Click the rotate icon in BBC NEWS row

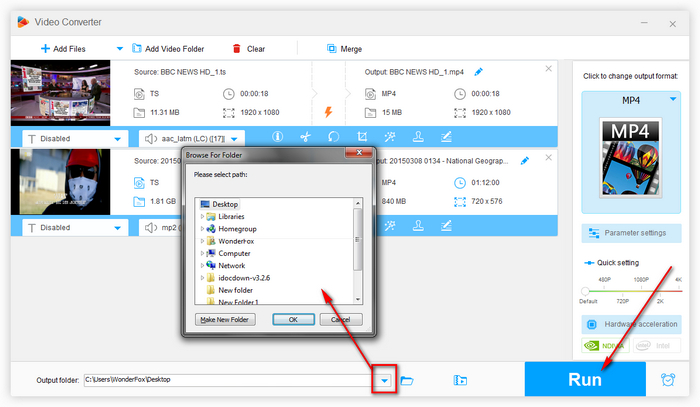333,137
